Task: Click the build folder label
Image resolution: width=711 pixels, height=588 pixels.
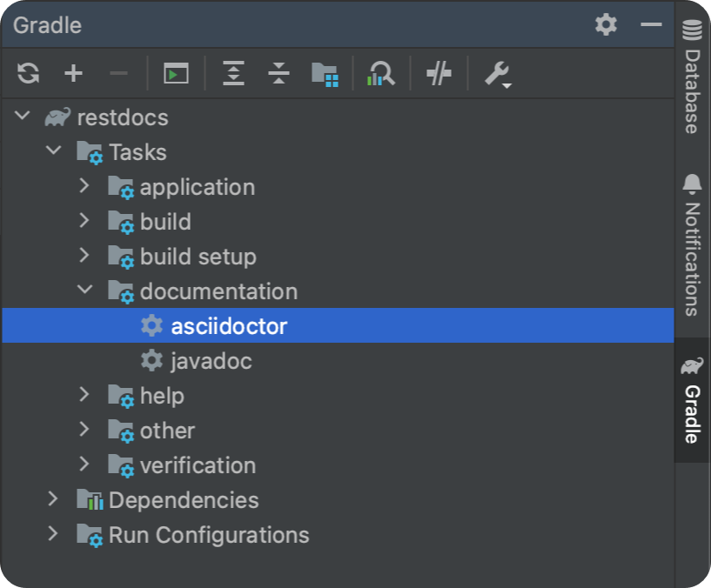Action: pyautogui.click(x=165, y=222)
